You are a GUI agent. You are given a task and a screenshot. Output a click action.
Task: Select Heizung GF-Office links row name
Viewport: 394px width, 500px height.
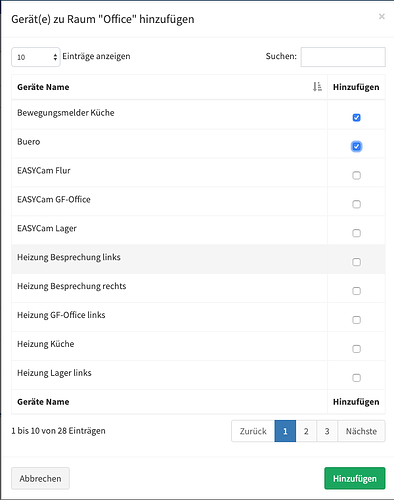61,315
